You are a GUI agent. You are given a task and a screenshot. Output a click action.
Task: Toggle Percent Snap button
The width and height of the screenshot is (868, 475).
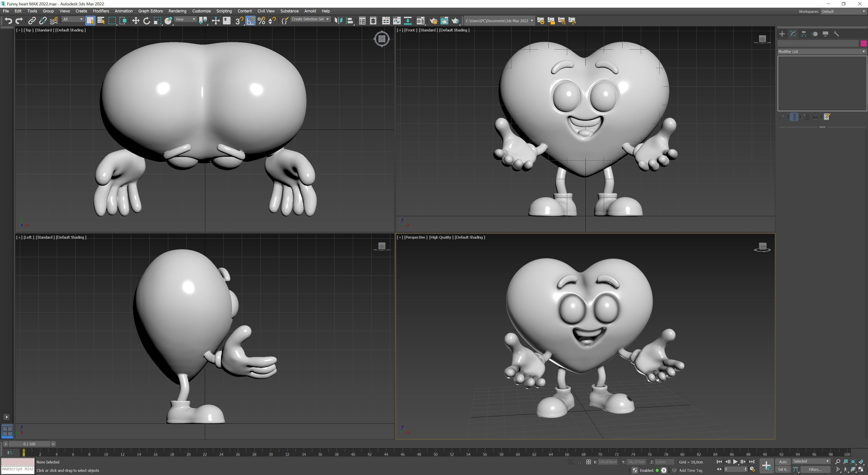pos(261,21)
